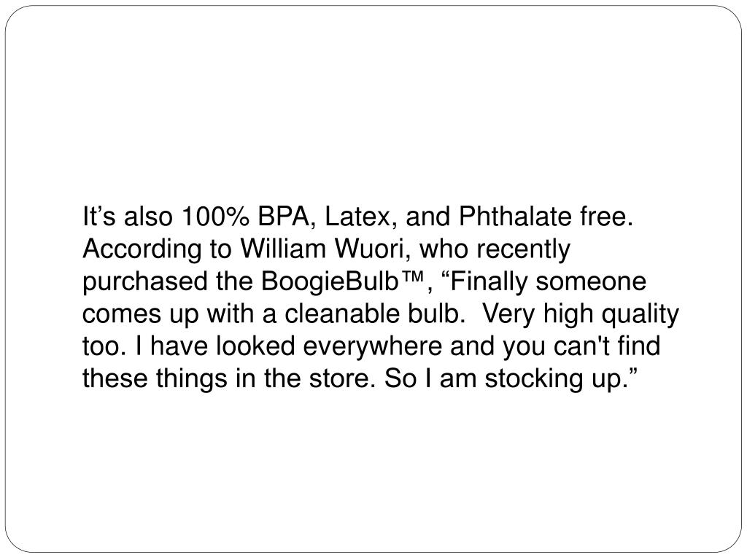Click the word "someone" at line end
Screen dimensions: 747x560
pos(591,282)
